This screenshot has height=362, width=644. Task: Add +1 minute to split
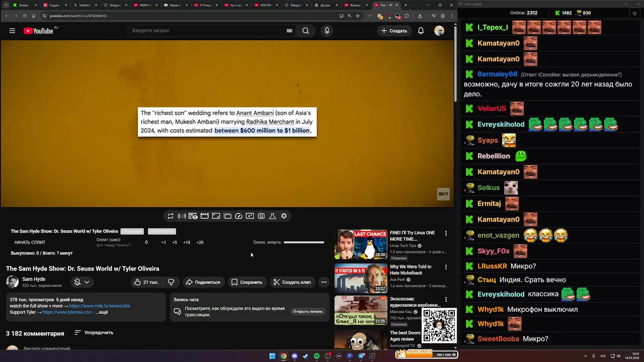point(164,242)
